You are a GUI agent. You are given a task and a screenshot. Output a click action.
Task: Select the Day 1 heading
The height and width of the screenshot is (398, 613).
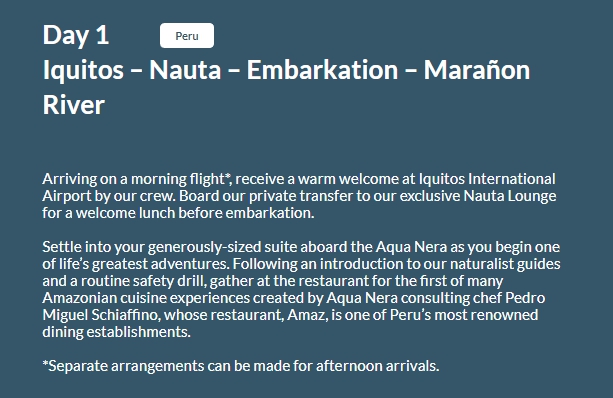click(x=76, y=35)
